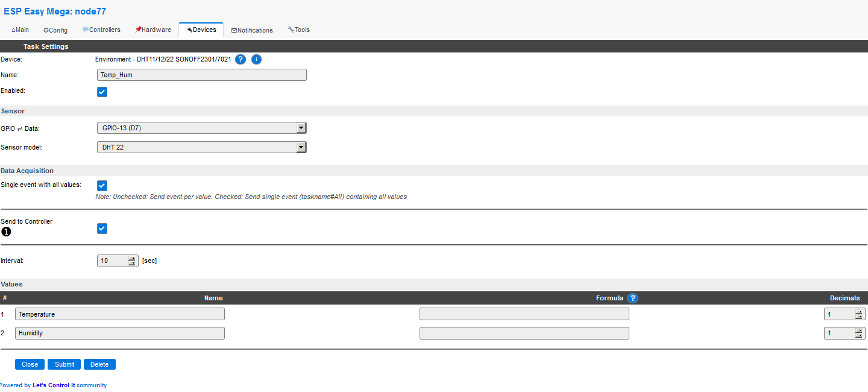
Task: Click the Temp_Hum name input field
Action: tap(201, 75)
